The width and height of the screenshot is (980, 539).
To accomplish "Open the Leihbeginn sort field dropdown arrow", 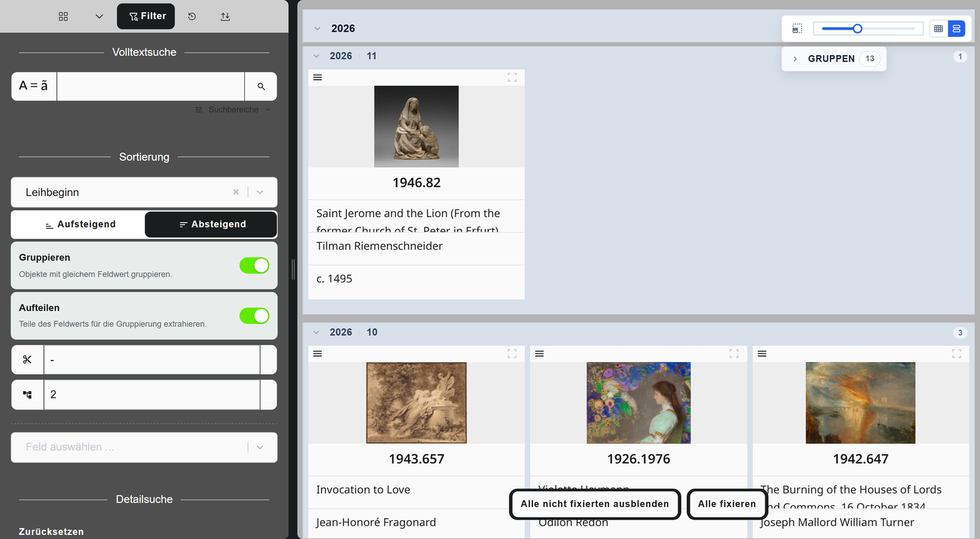I will 260,192.
